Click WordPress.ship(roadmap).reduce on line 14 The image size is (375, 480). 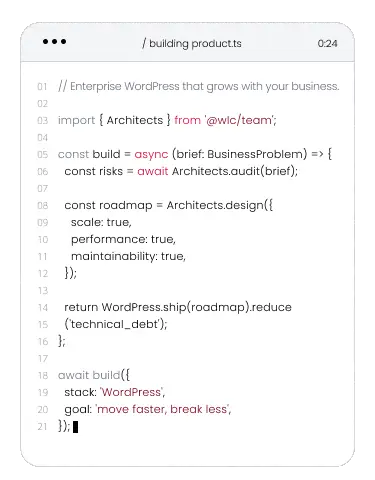point(197,307)
